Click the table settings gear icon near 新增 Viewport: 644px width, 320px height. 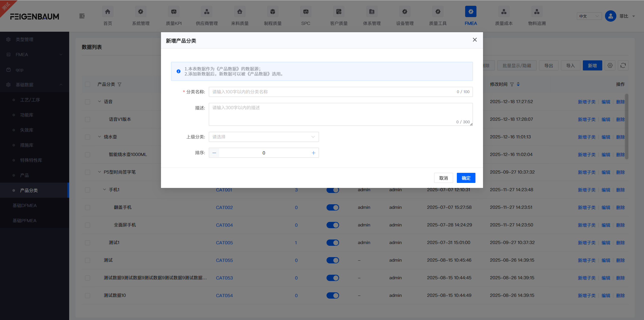610,65
